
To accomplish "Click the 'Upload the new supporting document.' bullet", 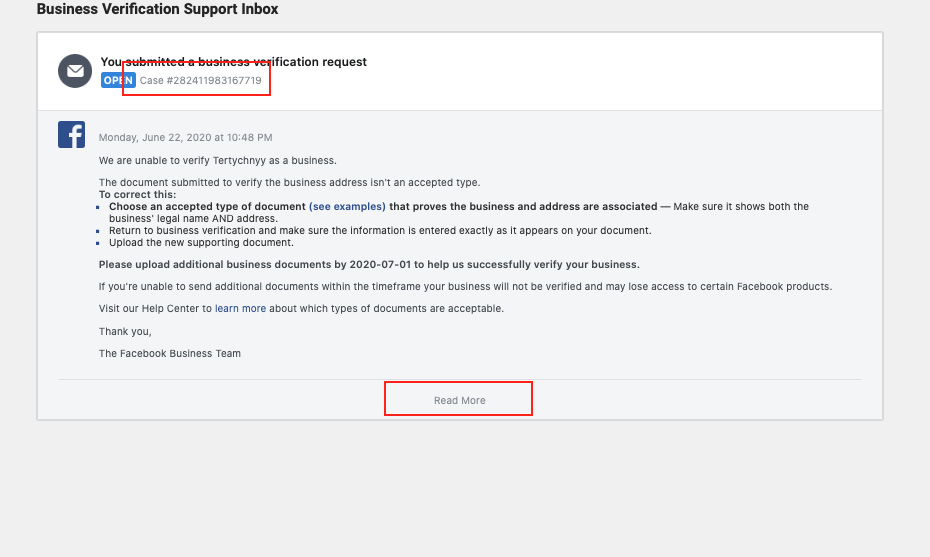I will coord(201,243).
